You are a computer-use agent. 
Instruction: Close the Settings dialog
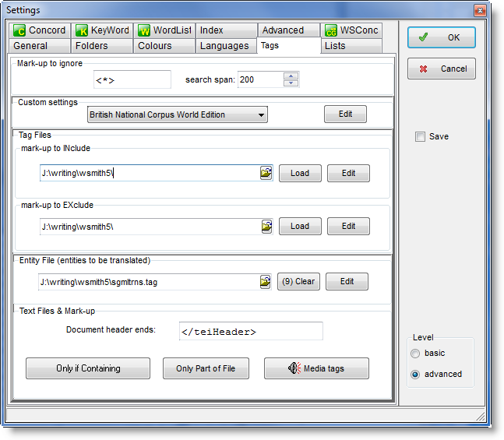click(x=480, y=11)
